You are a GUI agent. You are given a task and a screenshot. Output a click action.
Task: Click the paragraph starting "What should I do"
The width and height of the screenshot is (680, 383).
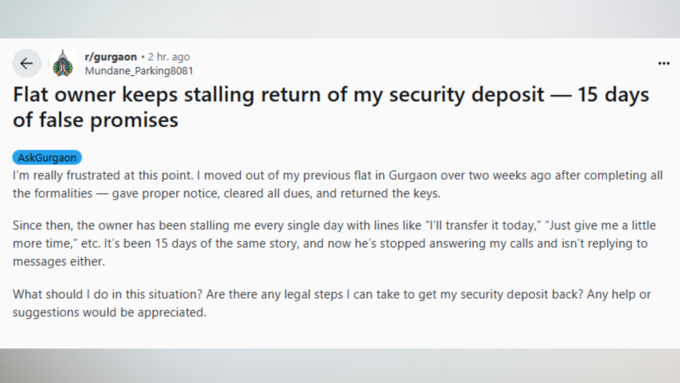[332, 303]
